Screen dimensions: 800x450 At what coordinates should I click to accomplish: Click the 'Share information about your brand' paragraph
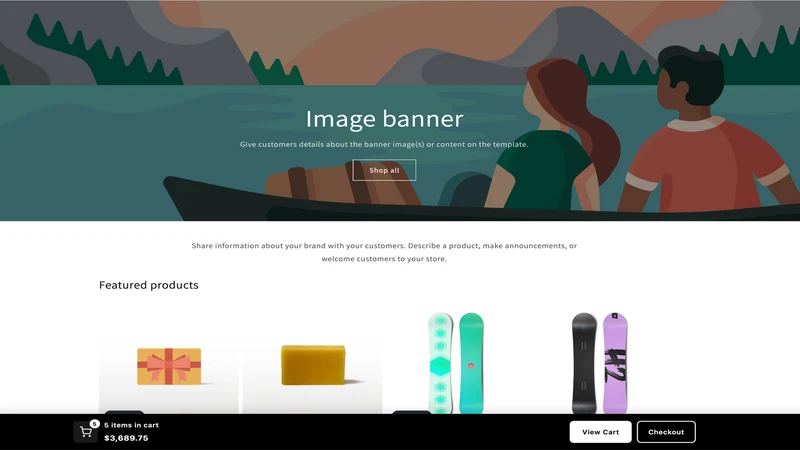pos(384,252)
